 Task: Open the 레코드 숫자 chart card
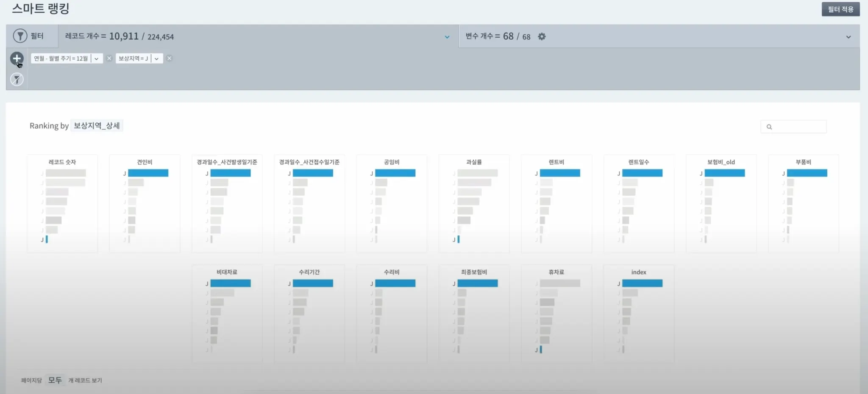click(62, 204)
